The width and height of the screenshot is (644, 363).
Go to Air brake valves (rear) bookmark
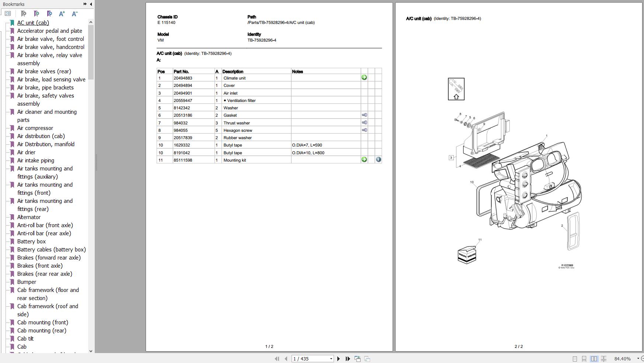tap(44, 71)
